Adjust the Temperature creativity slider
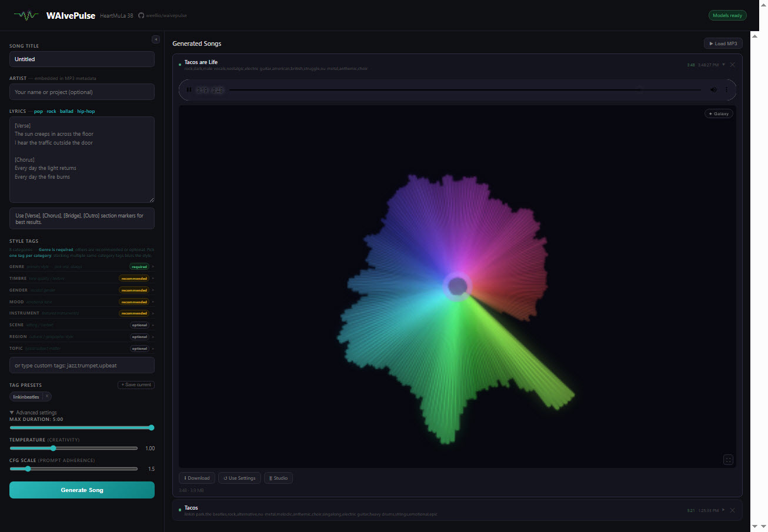 (74, 448)
